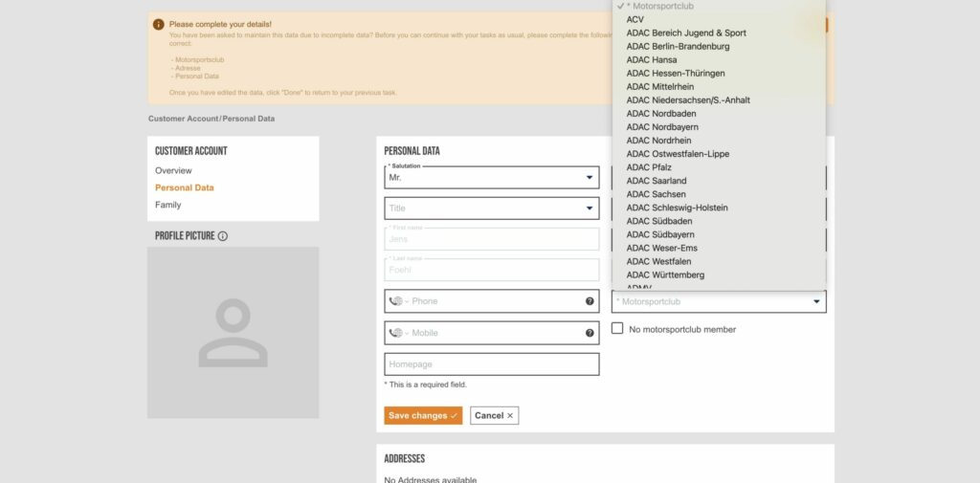Click the Profile Picture info icon
Screen dimensions: 980x483
(x=223, y=236)
